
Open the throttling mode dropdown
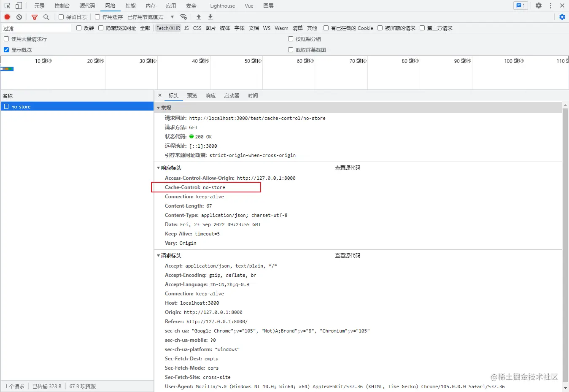tap(151, 17)
